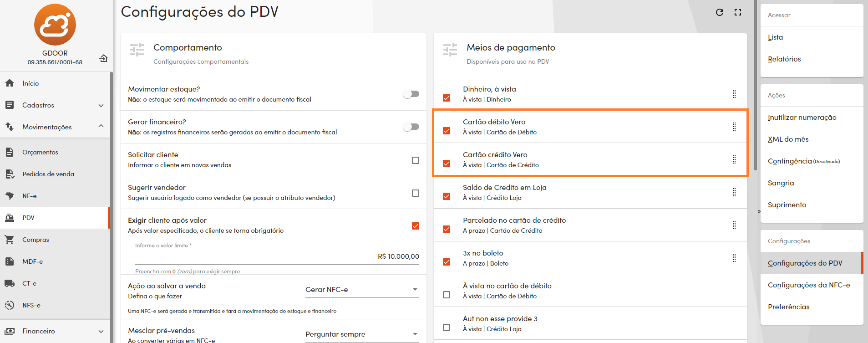This screenshot has width=868, height=343.
Task: Click the Financeiro money icon
Action: [10, 331]
